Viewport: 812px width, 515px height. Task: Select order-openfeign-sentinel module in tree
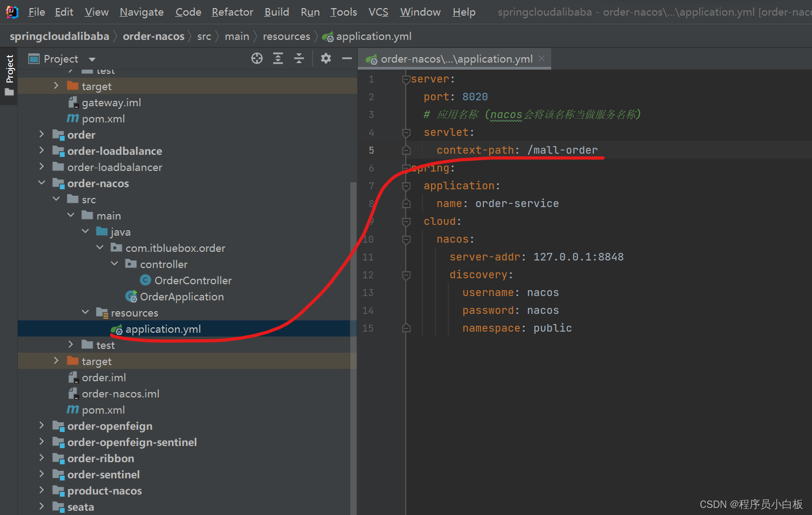(x=132, y=442)
